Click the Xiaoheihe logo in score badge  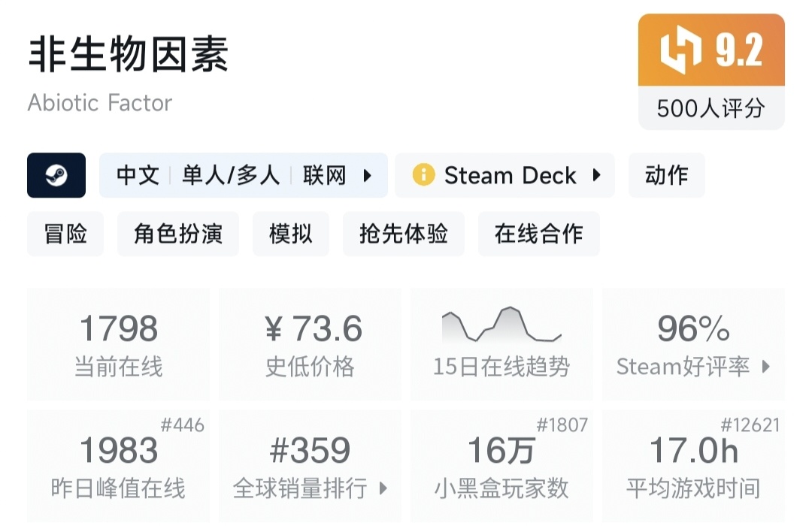click(680, 50)
